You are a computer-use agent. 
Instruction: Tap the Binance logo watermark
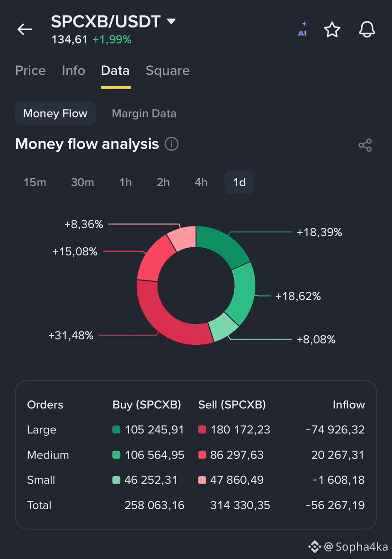click(x=315, y=547)
